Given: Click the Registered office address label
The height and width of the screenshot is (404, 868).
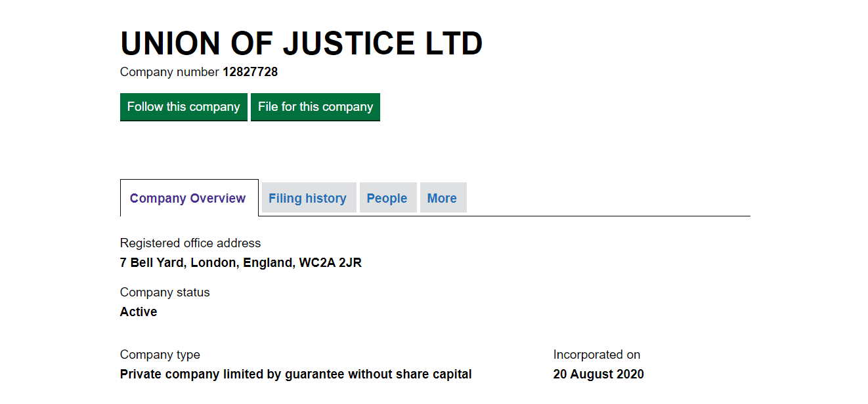Looking at the screenshot, I should coord(190,243).
